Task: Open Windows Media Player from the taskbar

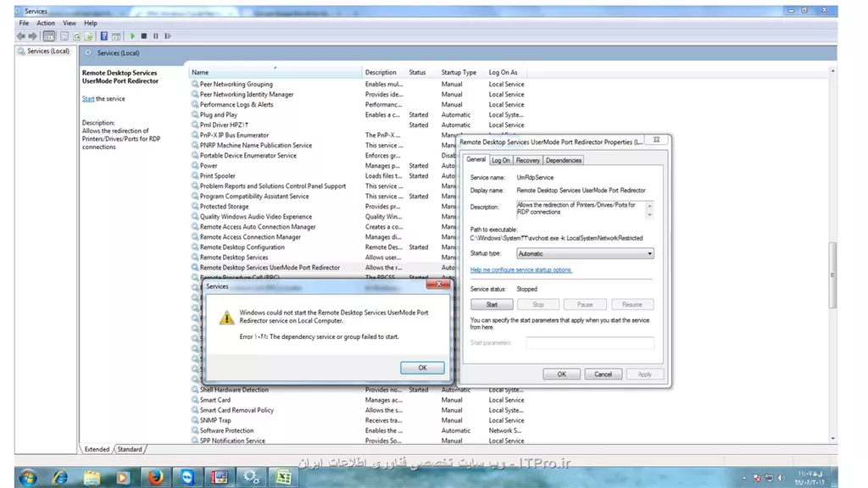Action: tap(123, 477)
